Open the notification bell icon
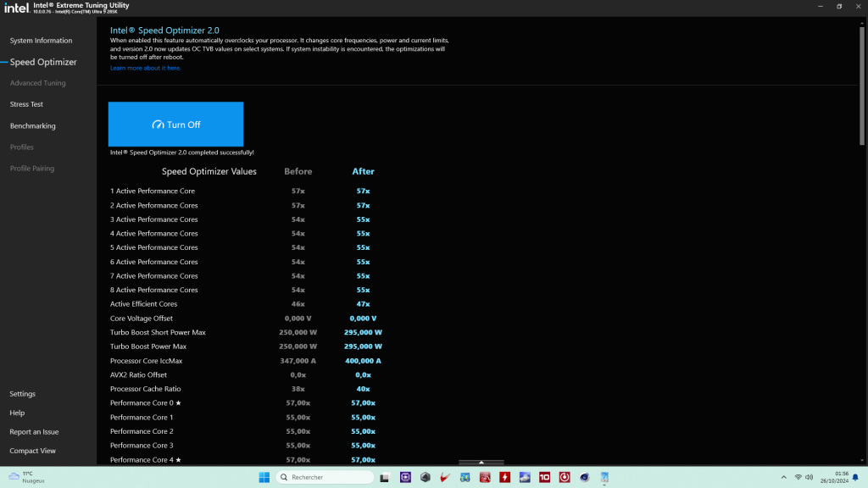868x488 pixels. [856, 477]
